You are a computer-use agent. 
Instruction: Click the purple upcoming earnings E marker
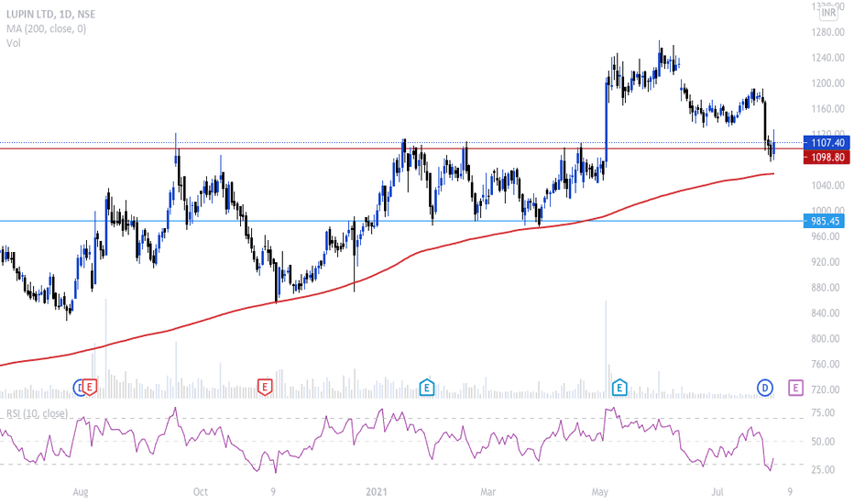pyautogui.click(x=795, y=388)
